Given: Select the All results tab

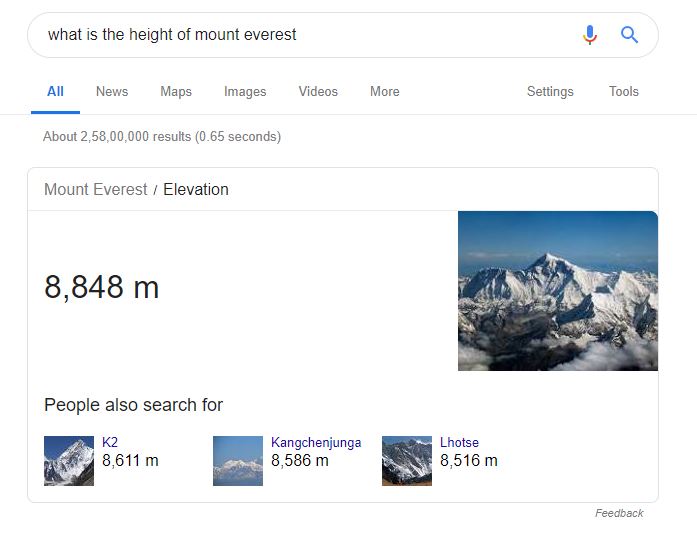Looking at the screenshot, I should (55, 91).
